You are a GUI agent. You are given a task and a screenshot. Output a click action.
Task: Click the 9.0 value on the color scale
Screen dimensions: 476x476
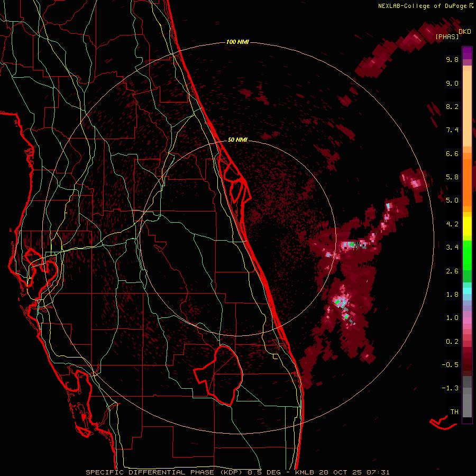point(452,83)
